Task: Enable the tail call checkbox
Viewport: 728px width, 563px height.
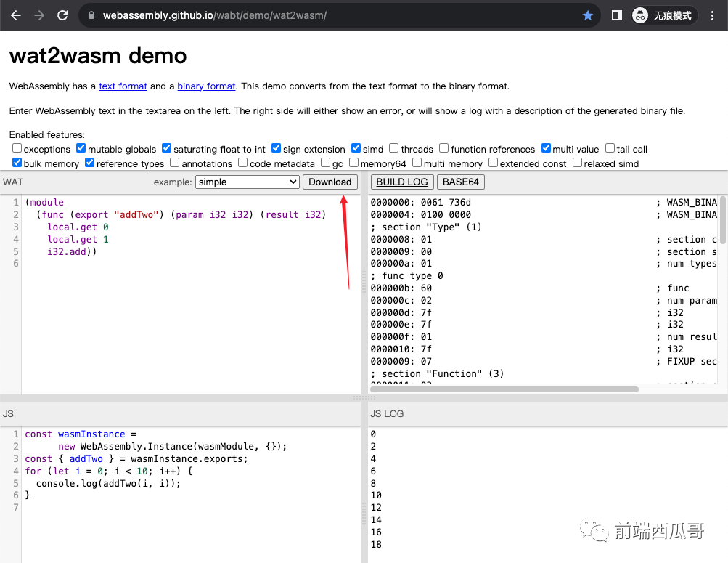Action: [610, 148]
